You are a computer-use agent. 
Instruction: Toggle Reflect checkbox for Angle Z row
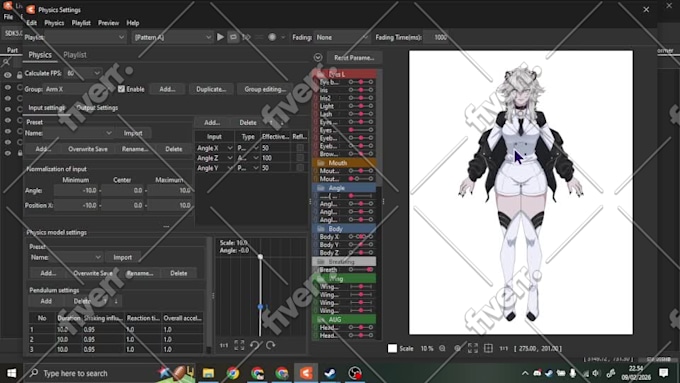pos(300,158)
